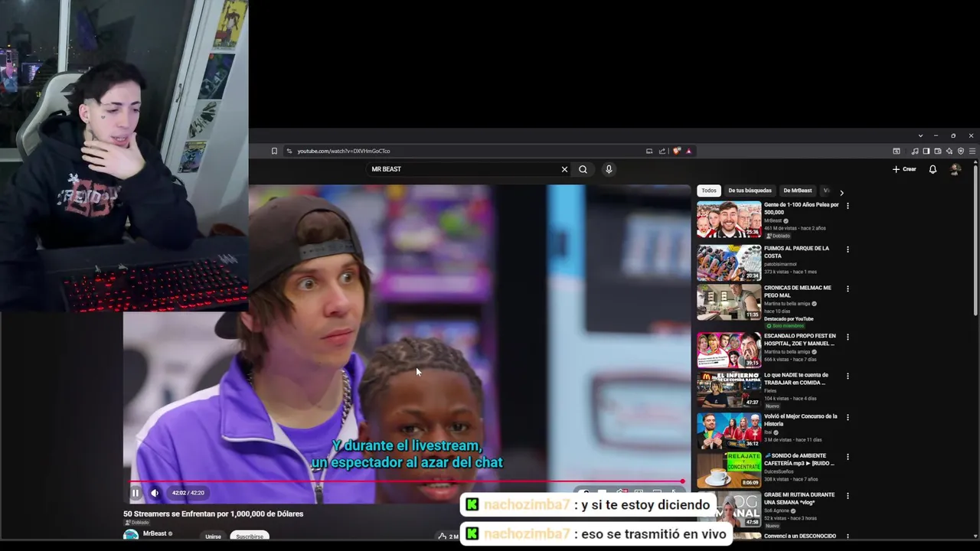Viewport: 980px width, 551px height.
Task: Click the YouTube search magnifier button
Action: [x=583, y=169]
